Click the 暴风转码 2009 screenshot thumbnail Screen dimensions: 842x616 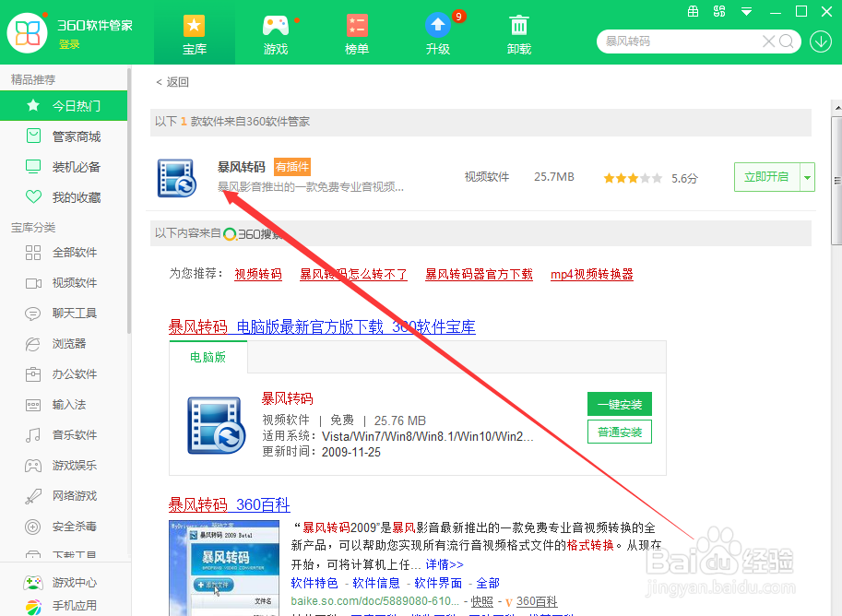[224, 568]
